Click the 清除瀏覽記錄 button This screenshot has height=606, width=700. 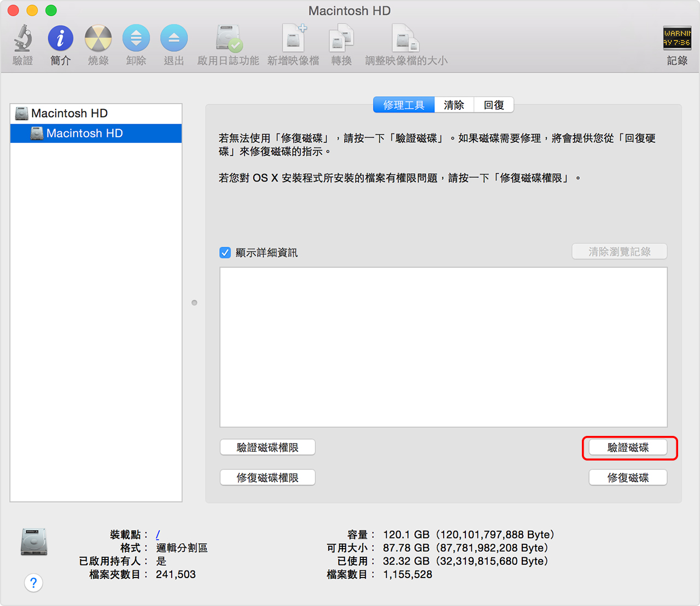(x=620, y=252)
